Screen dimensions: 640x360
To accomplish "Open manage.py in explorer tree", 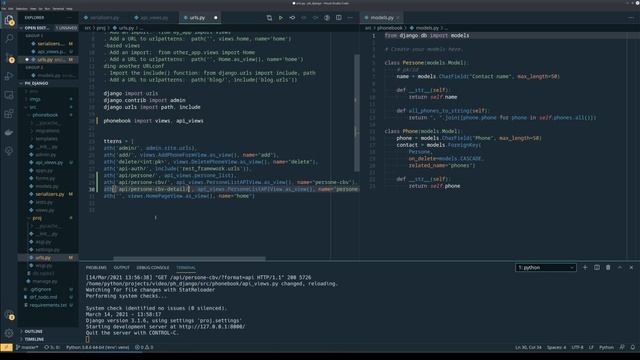I will (48, 281).
